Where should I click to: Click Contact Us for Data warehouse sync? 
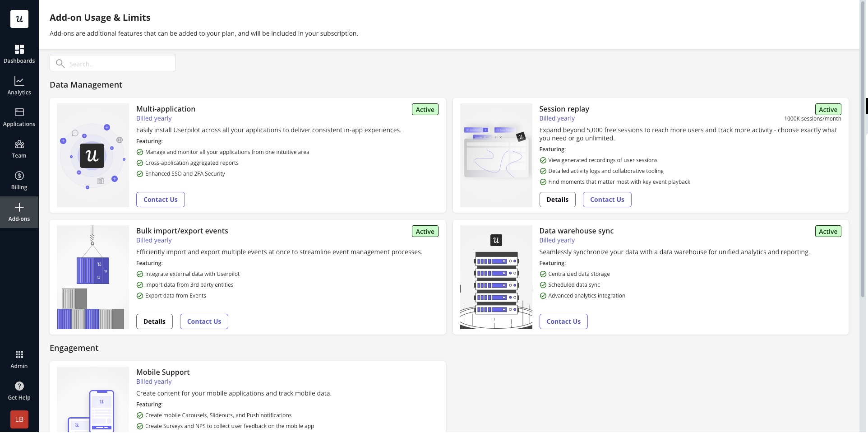coord(563,321)
